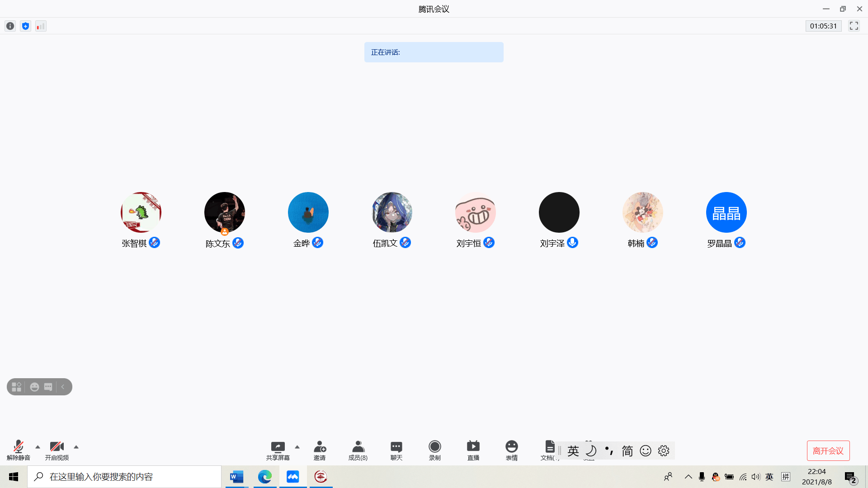Click Windows taskbar search box

coord(124,477)
